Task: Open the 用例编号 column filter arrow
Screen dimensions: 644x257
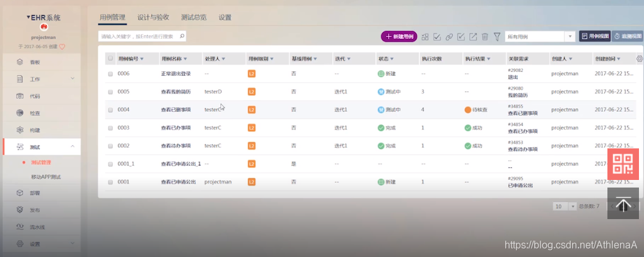Action: [x=142, y=59]
